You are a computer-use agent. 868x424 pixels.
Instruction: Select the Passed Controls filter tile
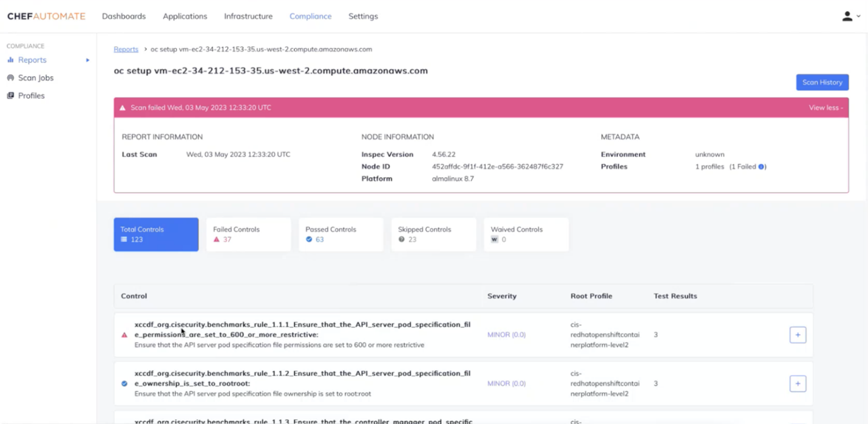(x=341, y=234)
